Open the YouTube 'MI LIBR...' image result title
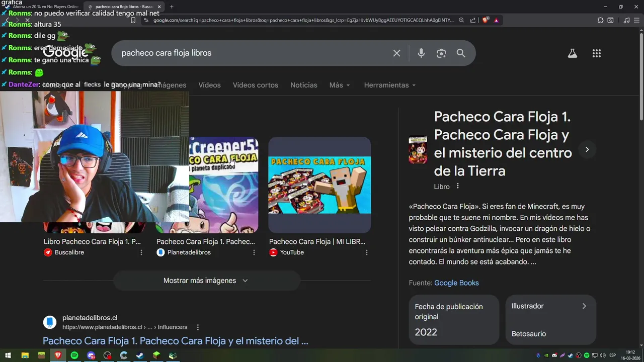The image size is (644, 362). point(317,241)
